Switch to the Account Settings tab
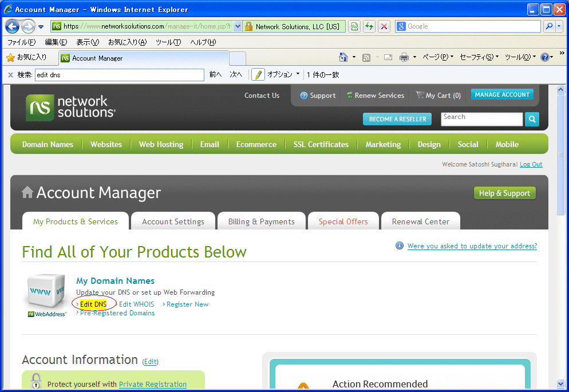This screenshot has height=392, width=569. pos(173,221)
